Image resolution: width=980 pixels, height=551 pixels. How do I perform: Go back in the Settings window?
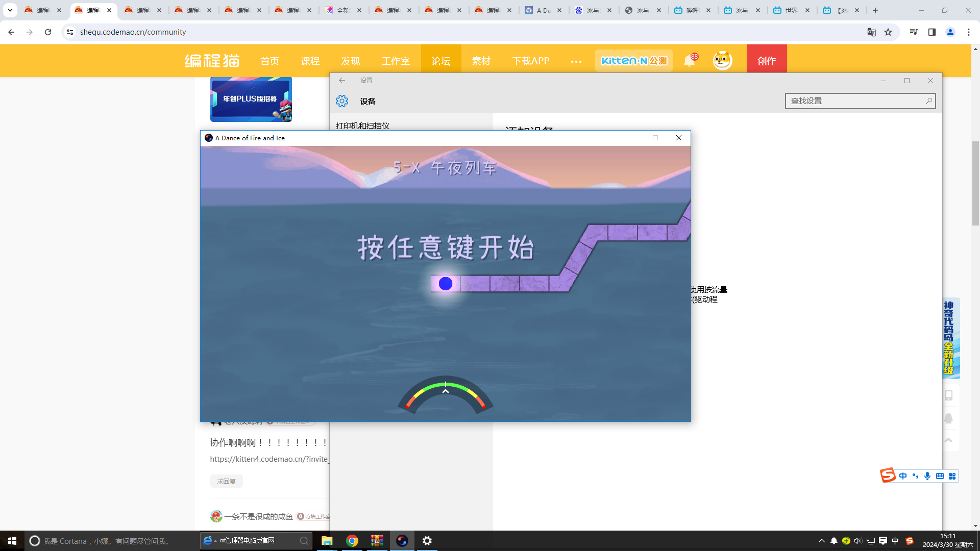coord(342,81)
